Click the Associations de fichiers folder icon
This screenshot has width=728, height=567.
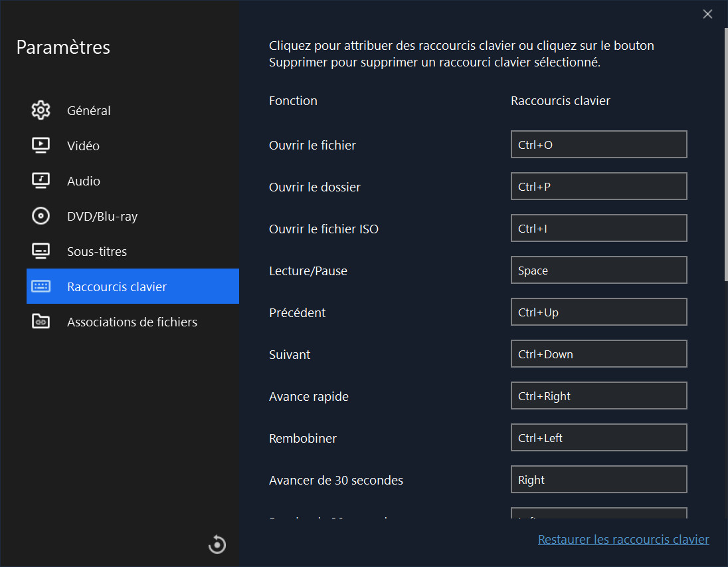[x=41, y=322]
